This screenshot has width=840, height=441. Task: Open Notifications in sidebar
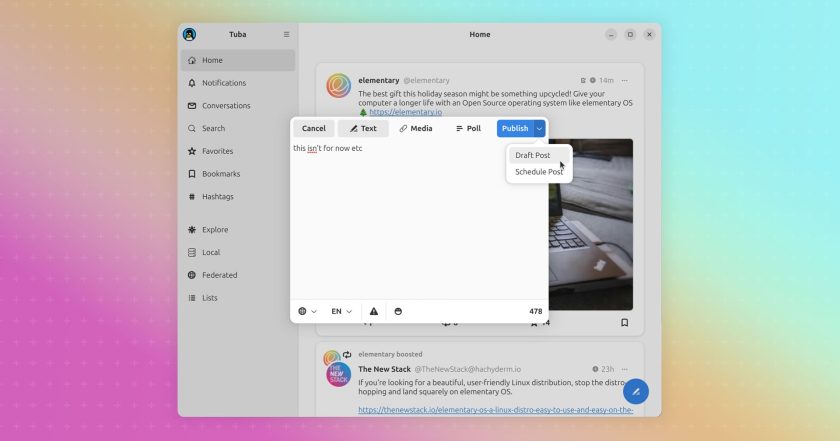(238, 83)
